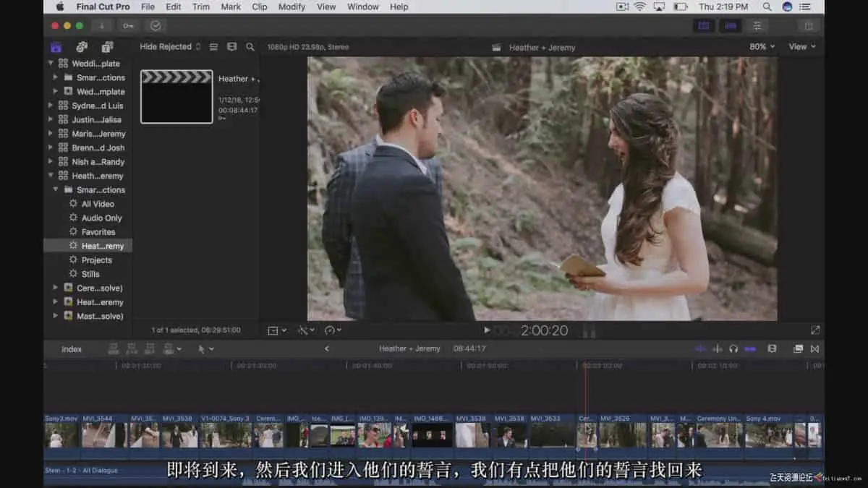
Task: Open the transform tools dropdown under viewer
Action: [x=277, y=330]
